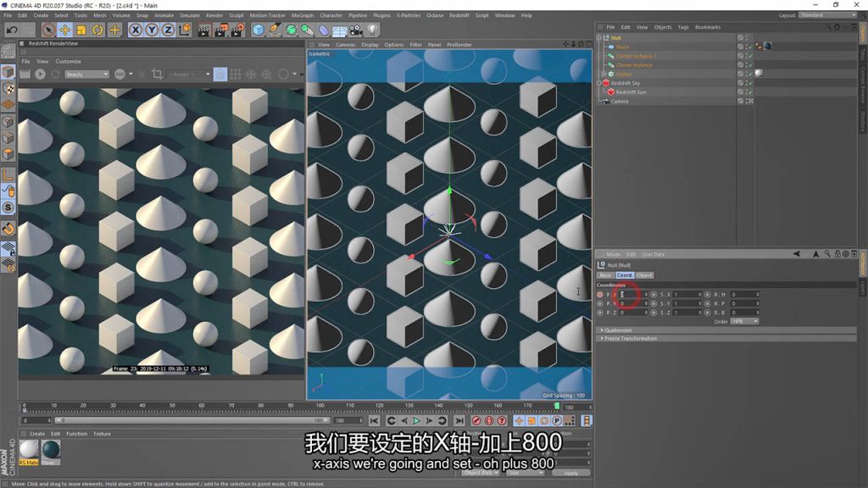Select the Rotate tool
The height and width of the screenshot is (488, 868).
(x=98, y=30)
